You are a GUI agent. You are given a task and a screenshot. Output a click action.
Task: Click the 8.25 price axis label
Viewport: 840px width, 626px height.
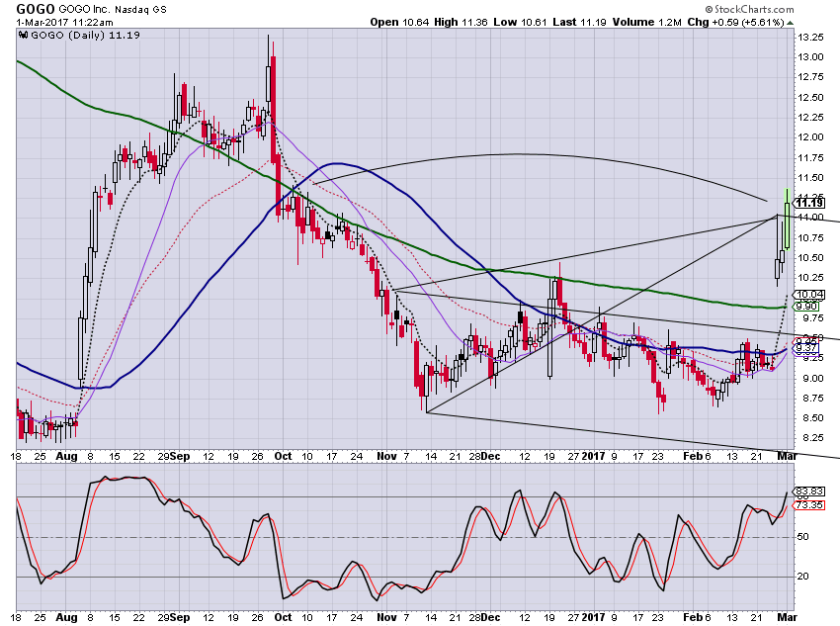[x=811, y=438]
